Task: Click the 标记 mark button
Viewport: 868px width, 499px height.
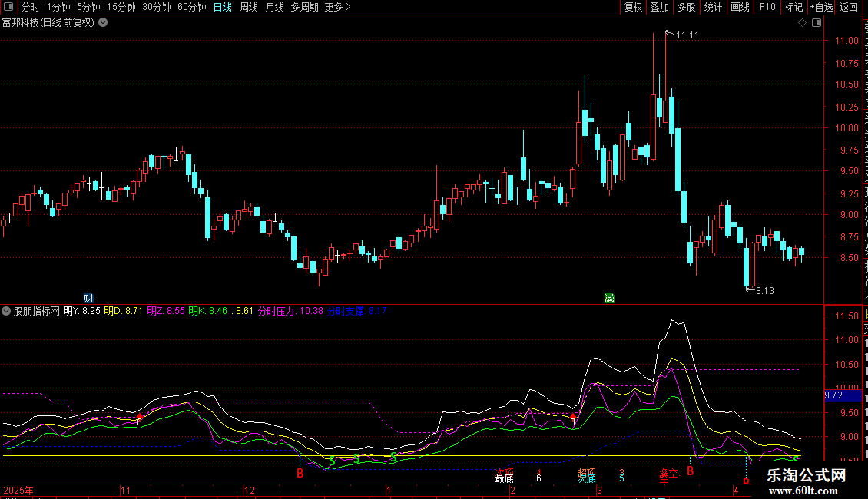Action: point(793,7)
